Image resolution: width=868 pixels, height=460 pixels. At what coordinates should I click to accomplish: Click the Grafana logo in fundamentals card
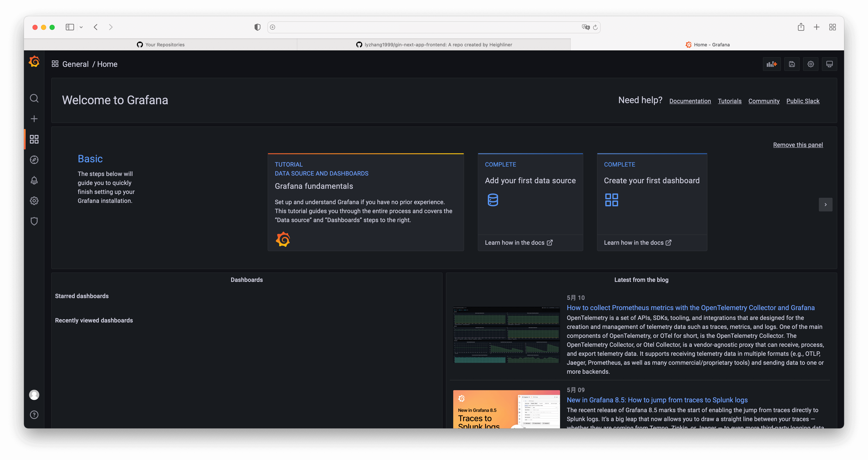pyautogui.click(x=283, y=239)
